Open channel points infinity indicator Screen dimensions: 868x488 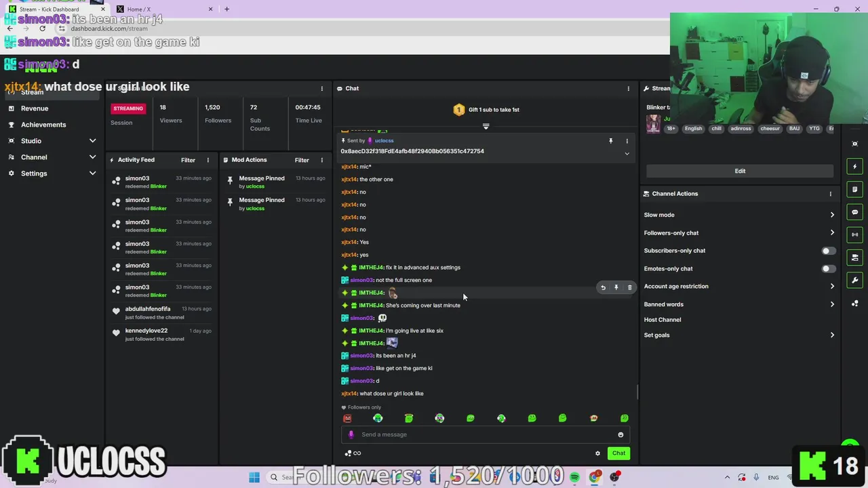(x=353, y=453)
